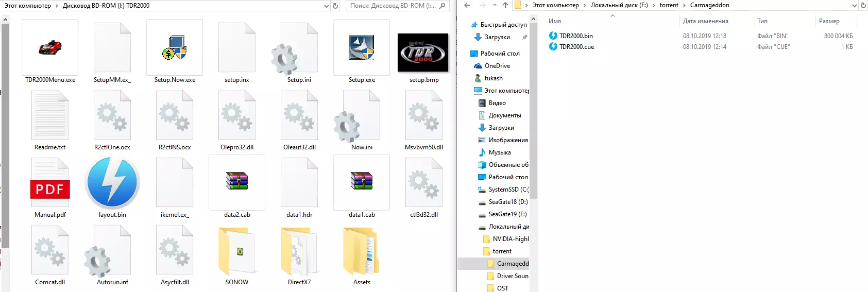Screen dimensions: 868x292
Task: Sort files by the Имя column
Action: [555, 21]
